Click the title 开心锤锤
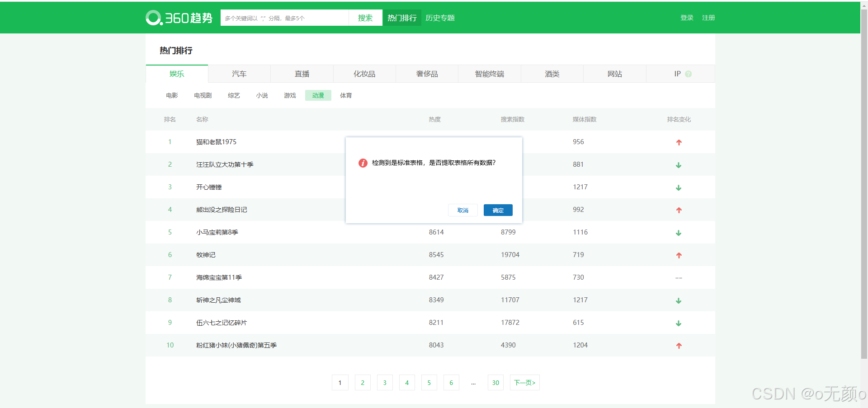The height and width of the screenshot is (408, 868). click(209, 187)
